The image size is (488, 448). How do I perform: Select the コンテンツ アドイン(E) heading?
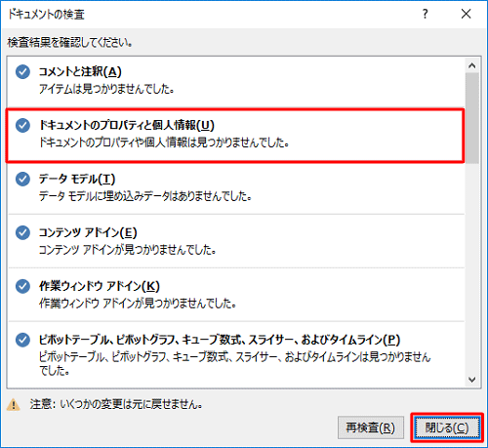click(x=88, y=232)
